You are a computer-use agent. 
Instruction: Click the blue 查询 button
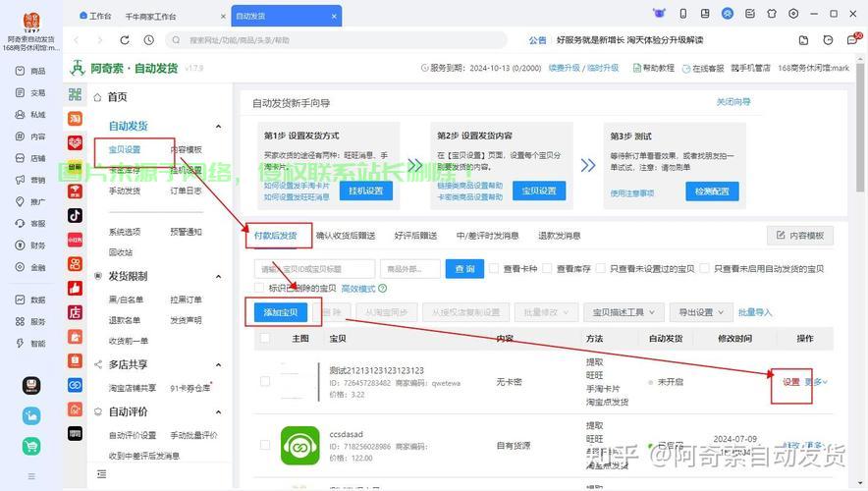click(x=465, y=268)
